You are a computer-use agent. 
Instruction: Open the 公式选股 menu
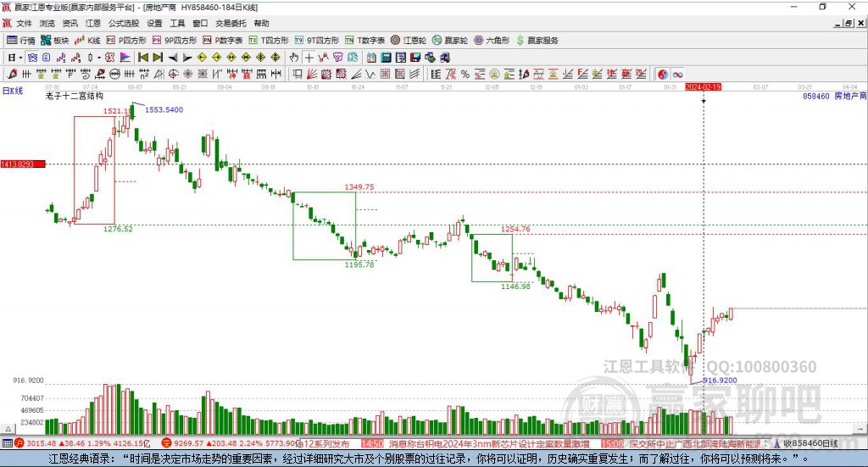124,23
